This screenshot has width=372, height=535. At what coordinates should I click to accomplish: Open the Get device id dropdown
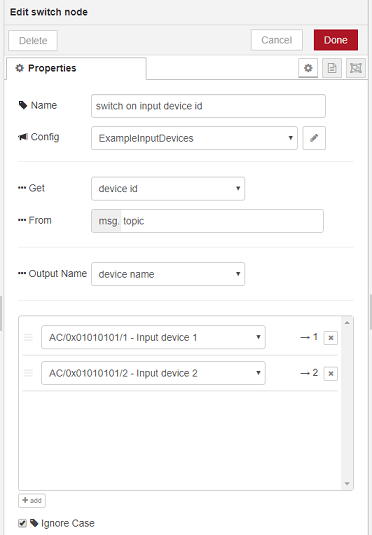coord(168,188)
